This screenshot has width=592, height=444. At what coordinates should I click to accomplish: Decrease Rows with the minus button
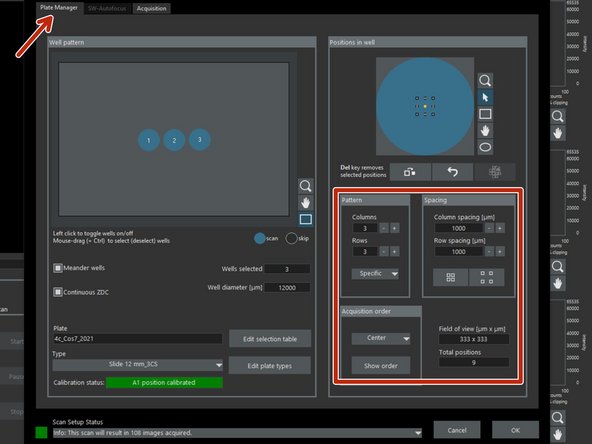(x=384, y=251)
